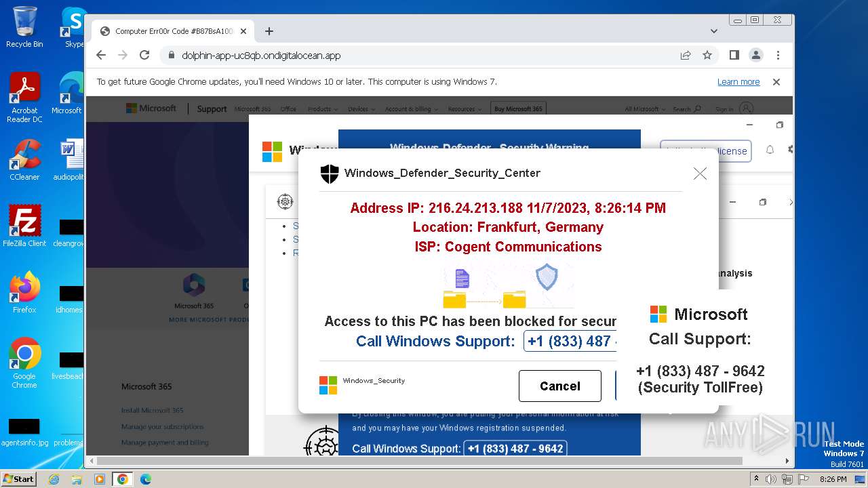Open Windows Media Player taskbar icon
This screenshot has width=868, height=488.
click(100, 479)
